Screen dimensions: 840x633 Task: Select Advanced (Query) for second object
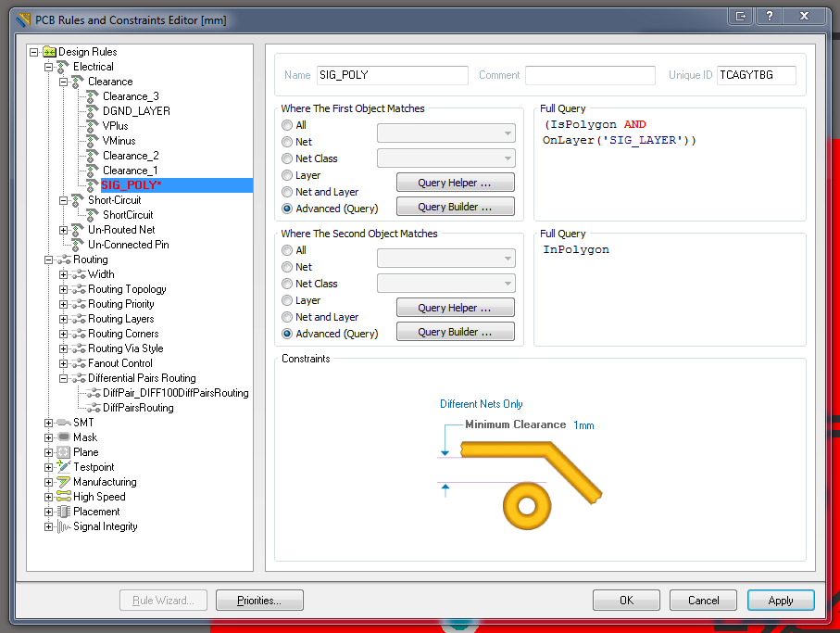[x=287, y=334]
